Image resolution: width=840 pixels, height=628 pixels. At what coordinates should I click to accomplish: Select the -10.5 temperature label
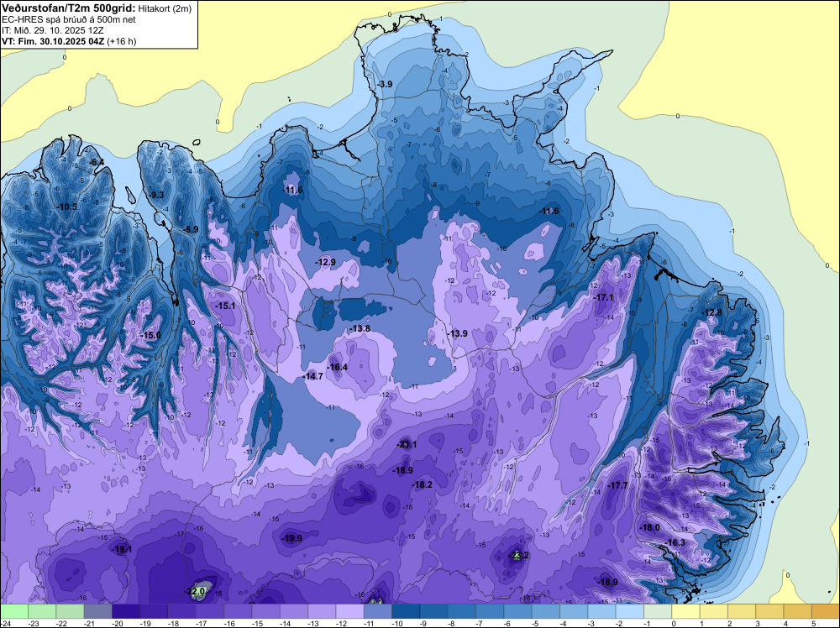[x=66, y=207]
